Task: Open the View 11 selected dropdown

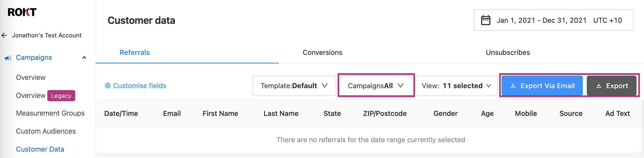Action: pos(456,86)
